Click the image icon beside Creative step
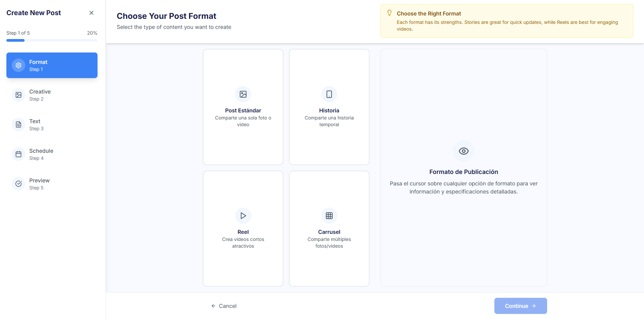The width and height of the screenshot is (644, 319). coord(18,95)
